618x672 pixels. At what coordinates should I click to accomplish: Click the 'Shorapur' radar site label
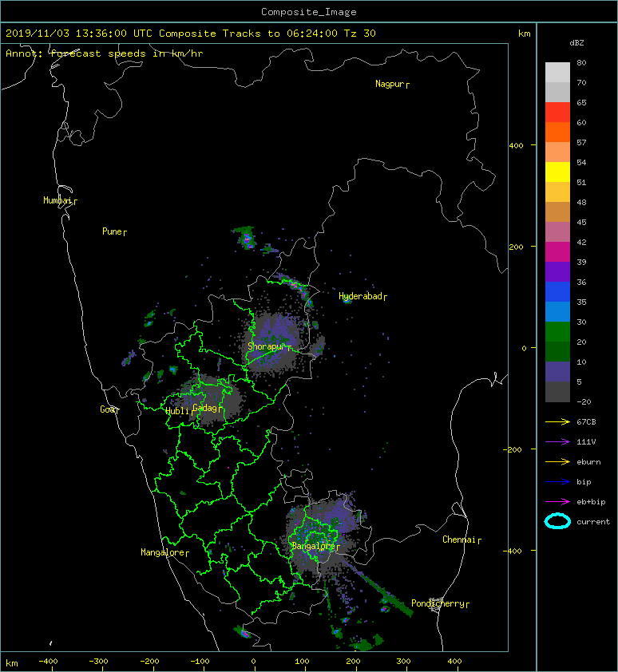[x=267, y=346]
